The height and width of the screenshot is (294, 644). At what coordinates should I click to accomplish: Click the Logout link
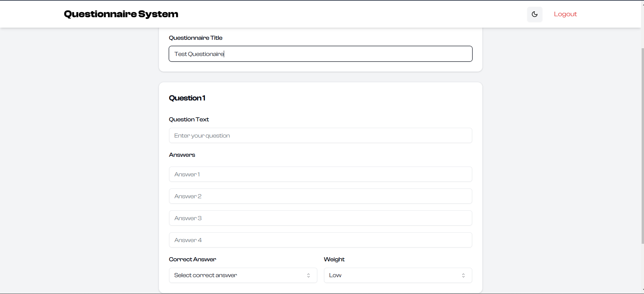tap(565, 14)
